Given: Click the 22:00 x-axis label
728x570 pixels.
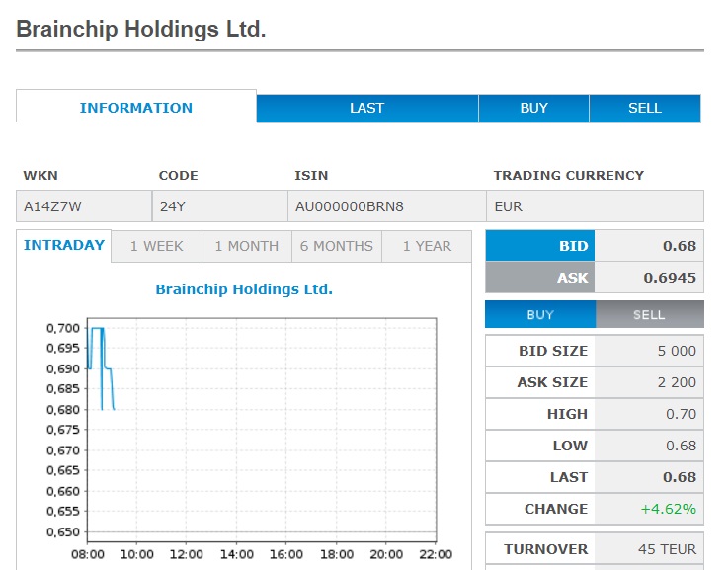Looking at the screenshot, I should point(436,554).
